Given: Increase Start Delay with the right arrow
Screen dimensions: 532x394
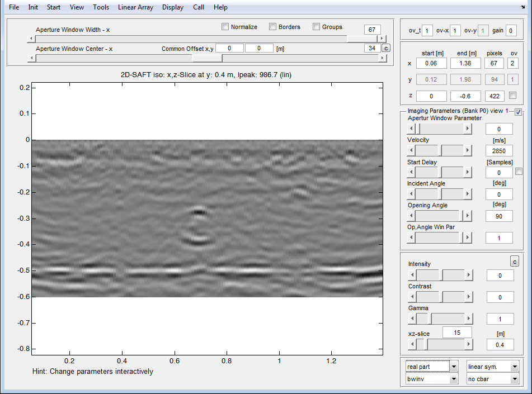Looking at the screenshot, I should [x=468, y=172].
